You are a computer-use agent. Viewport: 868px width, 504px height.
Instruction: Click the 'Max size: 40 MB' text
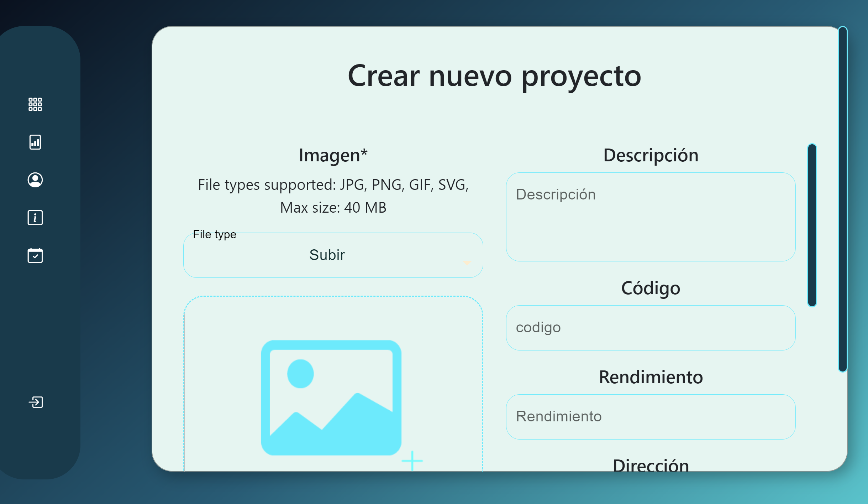(x=333, y=208)
